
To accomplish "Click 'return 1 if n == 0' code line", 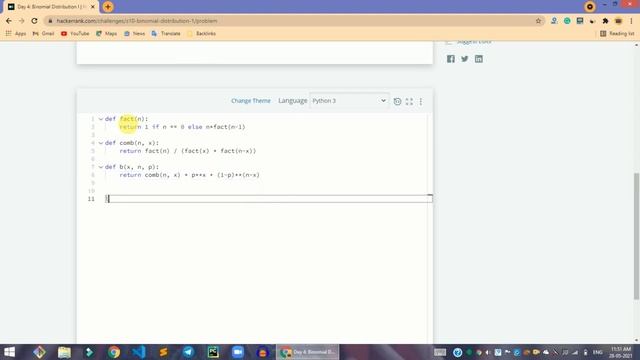I will [182, 127].
